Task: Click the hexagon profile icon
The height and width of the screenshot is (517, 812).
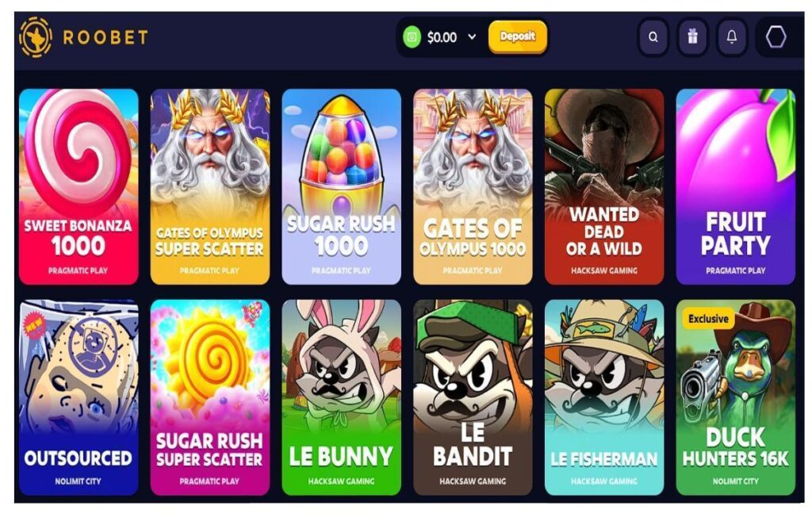Action: [x=776, y=36]
